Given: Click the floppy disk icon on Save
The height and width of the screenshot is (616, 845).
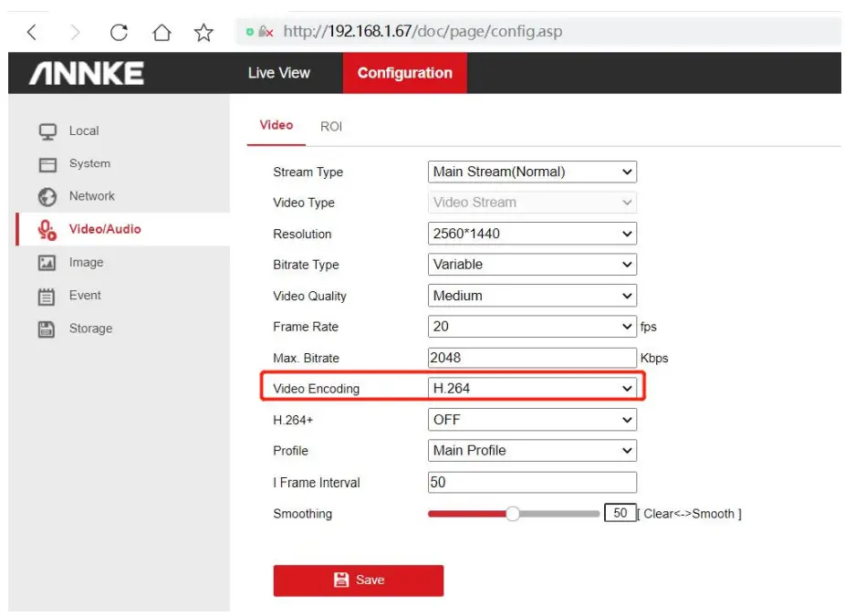Looking at the screenshot, I should click(341, 579).
